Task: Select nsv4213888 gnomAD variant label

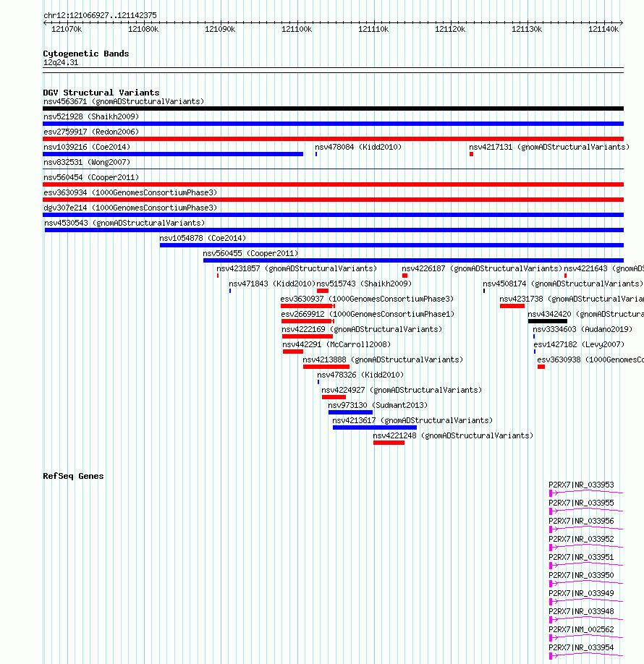Action: point(383,360)
